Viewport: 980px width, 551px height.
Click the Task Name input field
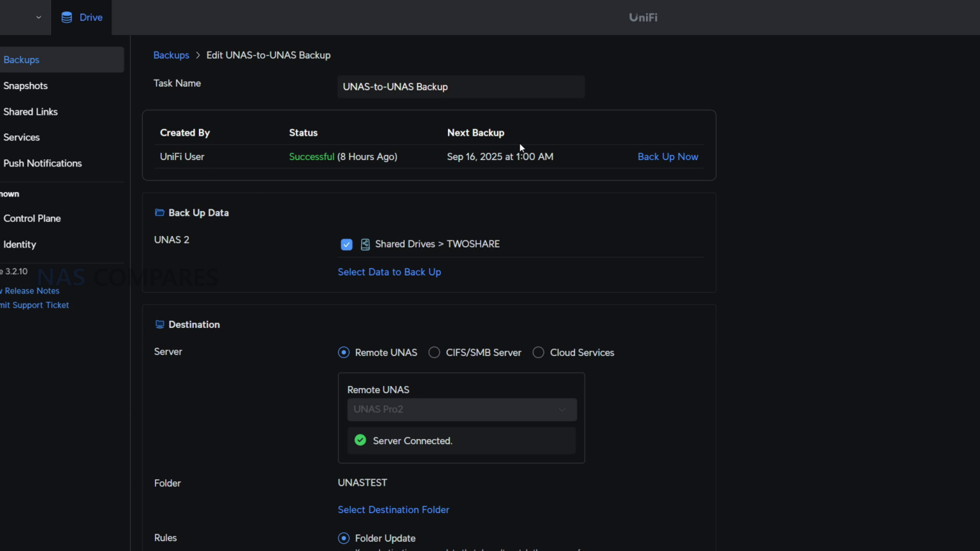(x=461, y=87)
